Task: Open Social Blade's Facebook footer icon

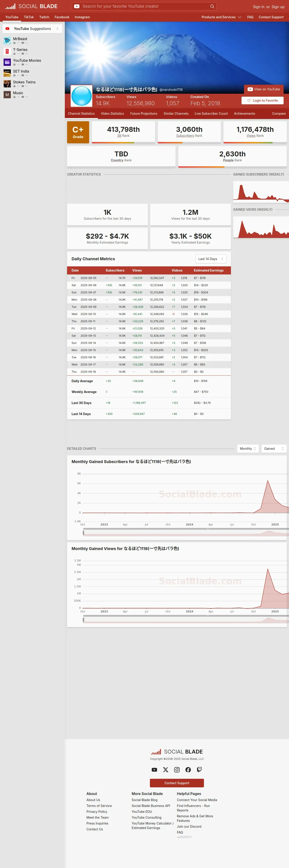Action: [x=188, y=770]
